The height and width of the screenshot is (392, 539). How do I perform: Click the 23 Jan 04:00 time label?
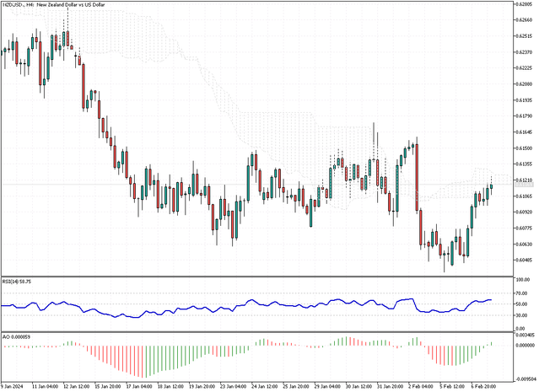coord(233,386)
